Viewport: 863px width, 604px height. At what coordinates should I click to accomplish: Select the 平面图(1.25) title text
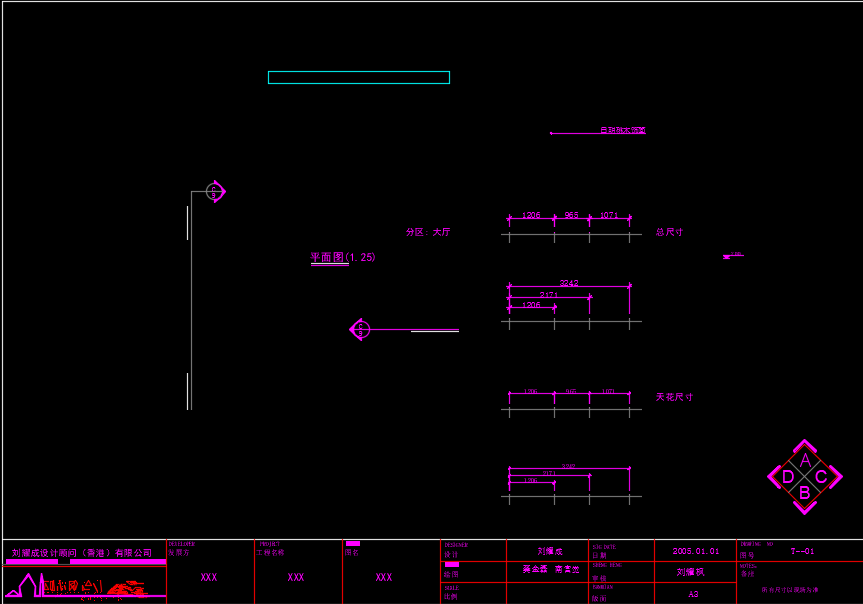coord(343,257)
